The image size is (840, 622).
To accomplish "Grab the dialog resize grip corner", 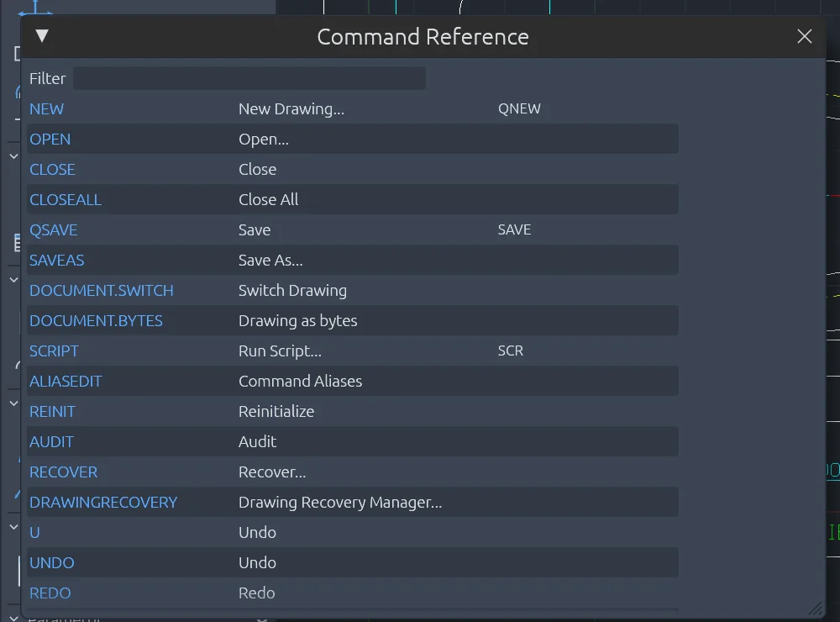I will tap(816, 608).
